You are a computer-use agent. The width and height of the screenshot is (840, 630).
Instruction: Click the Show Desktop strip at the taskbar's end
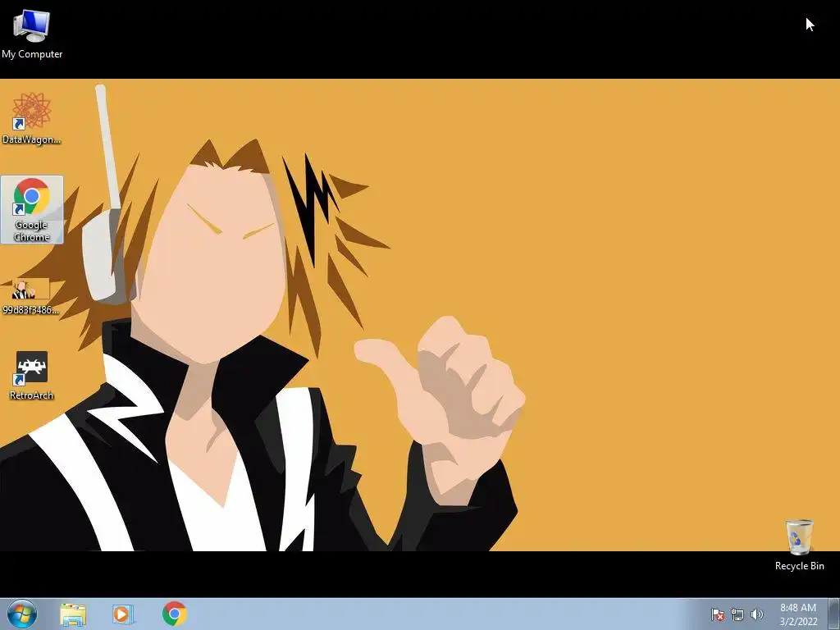click(834, 614)
